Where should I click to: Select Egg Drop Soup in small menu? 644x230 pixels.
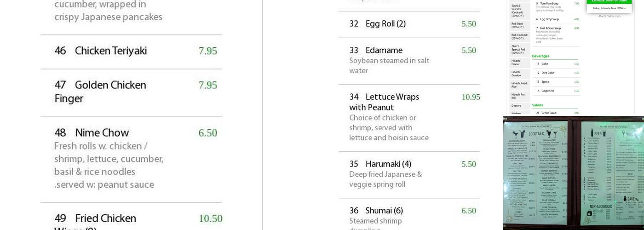549,19
